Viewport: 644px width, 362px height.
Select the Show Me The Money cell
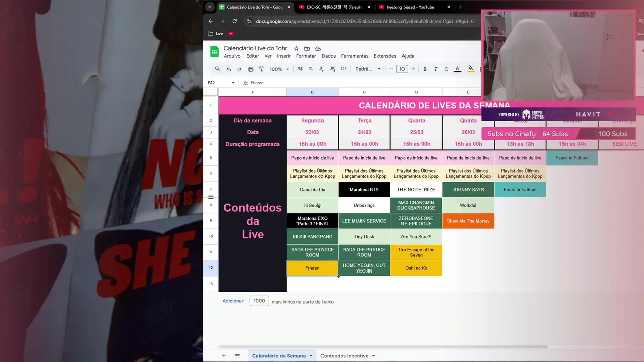[x=468, y=221]
